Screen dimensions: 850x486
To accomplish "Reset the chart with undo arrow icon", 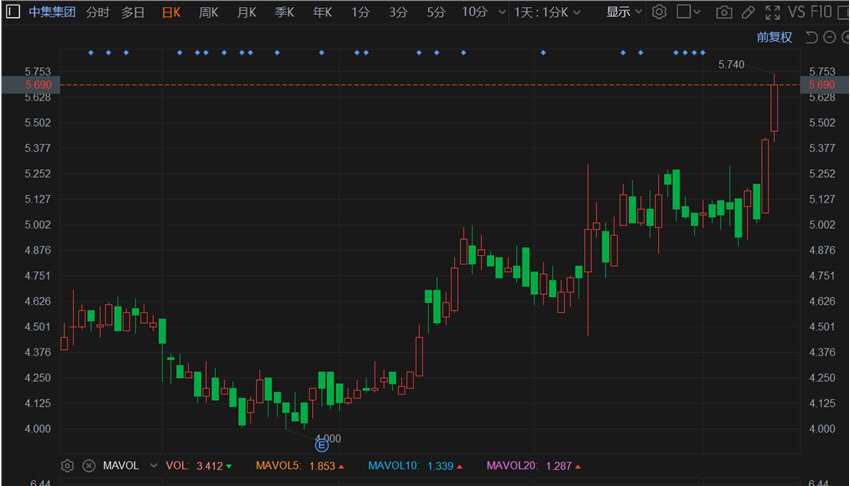I will [x=812, y=37].
